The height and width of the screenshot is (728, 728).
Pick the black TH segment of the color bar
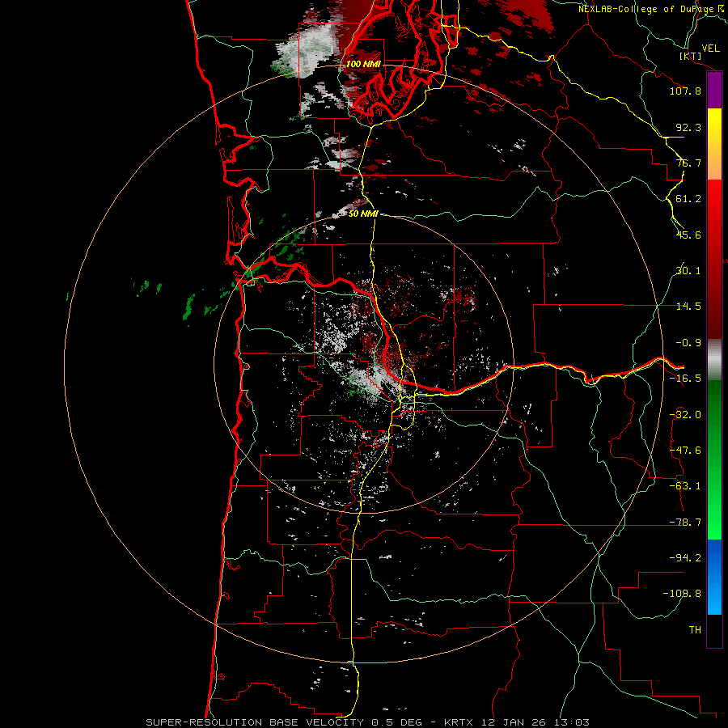tap(714, 630)
